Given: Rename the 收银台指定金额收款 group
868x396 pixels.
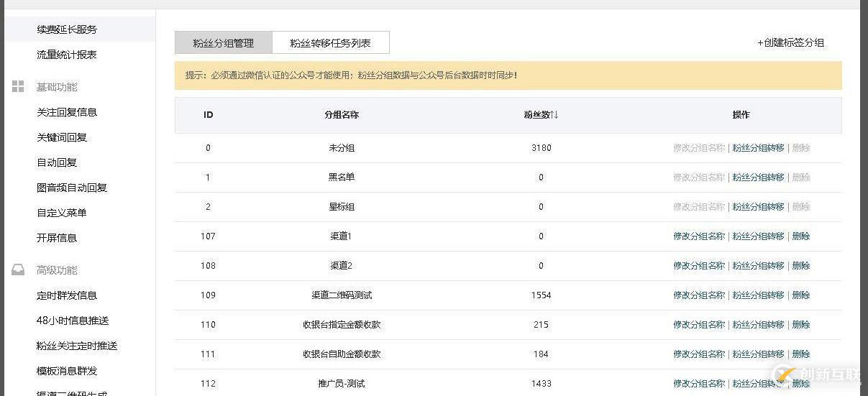Looking at the screenshot, I should coord(699,325).
